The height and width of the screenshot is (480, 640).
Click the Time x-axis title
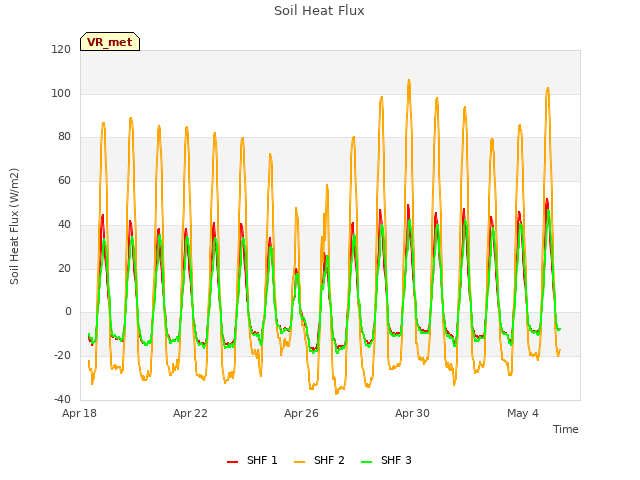566,429
